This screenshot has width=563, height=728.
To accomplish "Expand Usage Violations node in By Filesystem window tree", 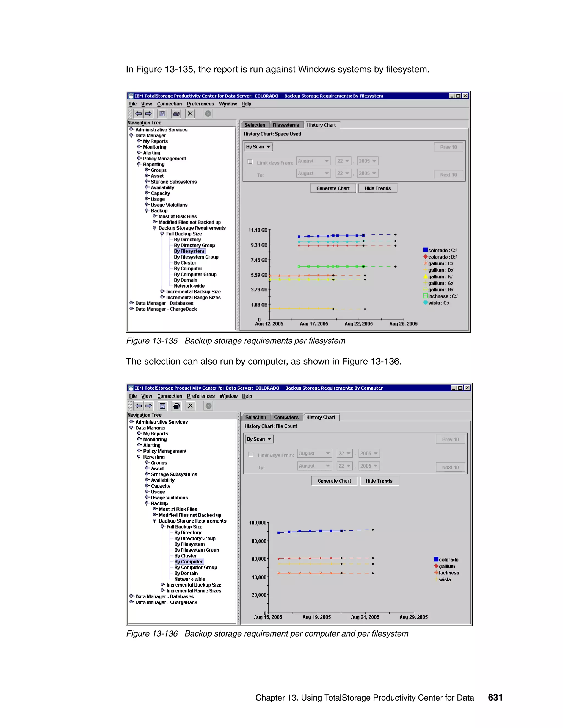I will click(x=147, y=204).
